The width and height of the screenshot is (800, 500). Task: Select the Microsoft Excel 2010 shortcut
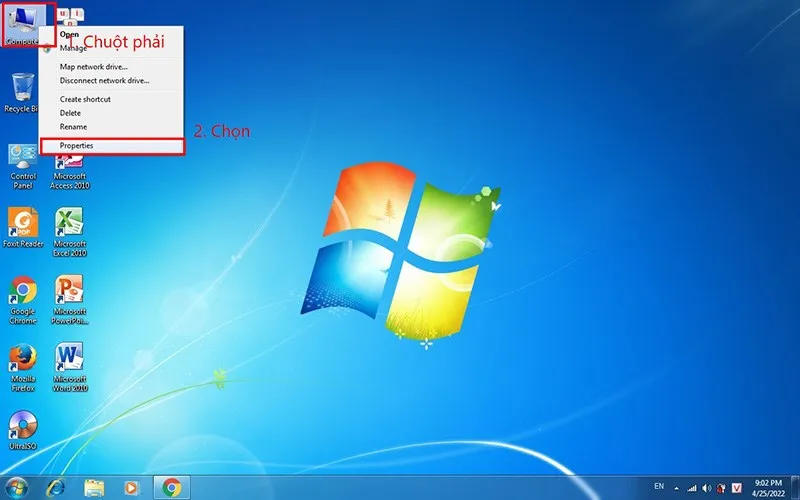(70, 226)
